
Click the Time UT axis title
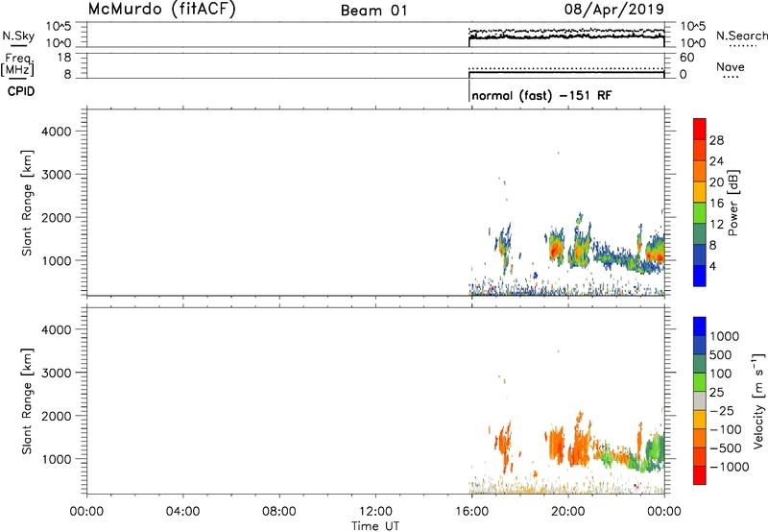[x=375, y=526]
